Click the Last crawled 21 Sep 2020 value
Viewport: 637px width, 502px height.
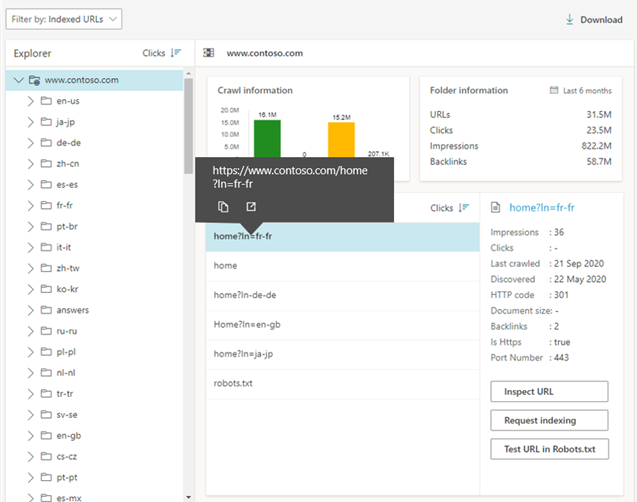coord(579,264)
